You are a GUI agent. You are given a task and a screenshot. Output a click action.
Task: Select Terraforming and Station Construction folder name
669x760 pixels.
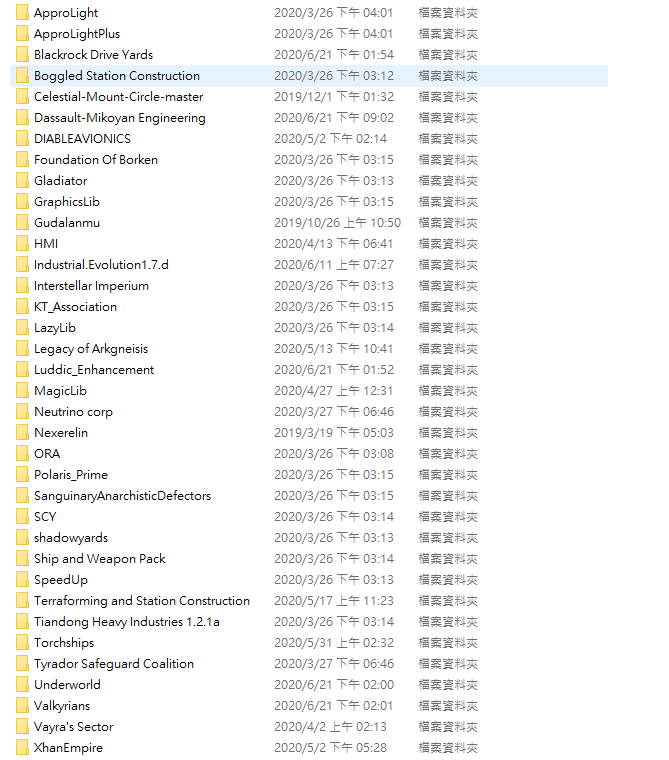[141, 601]
